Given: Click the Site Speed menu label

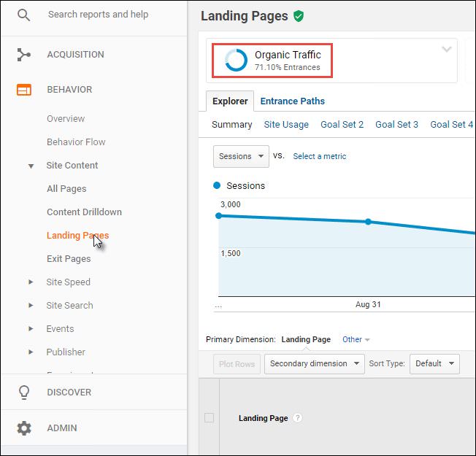Looking at the screenshot, I should click(x=69, y=282).
